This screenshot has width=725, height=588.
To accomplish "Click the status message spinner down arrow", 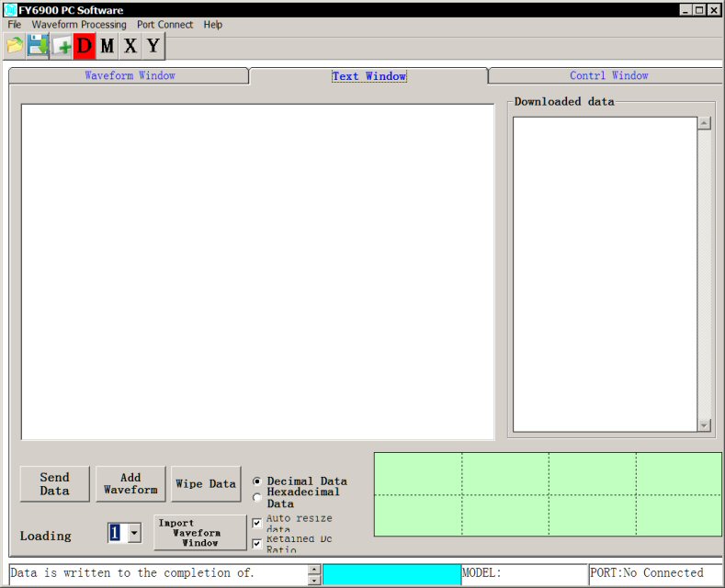I will [x=314, y=580].
